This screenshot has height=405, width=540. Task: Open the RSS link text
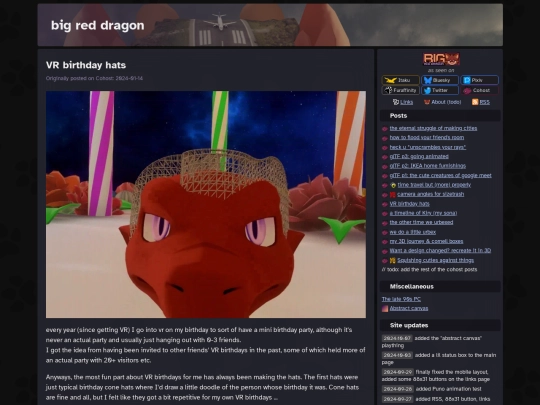point(485,102)
